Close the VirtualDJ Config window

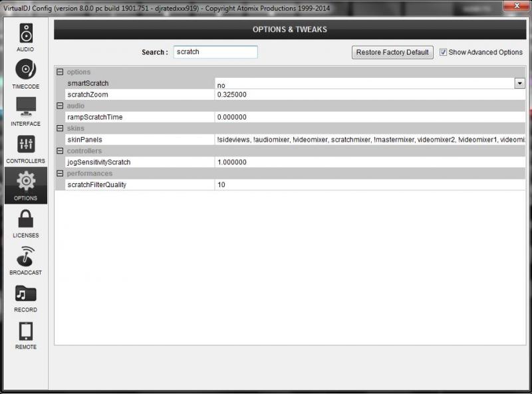[516, 5]
